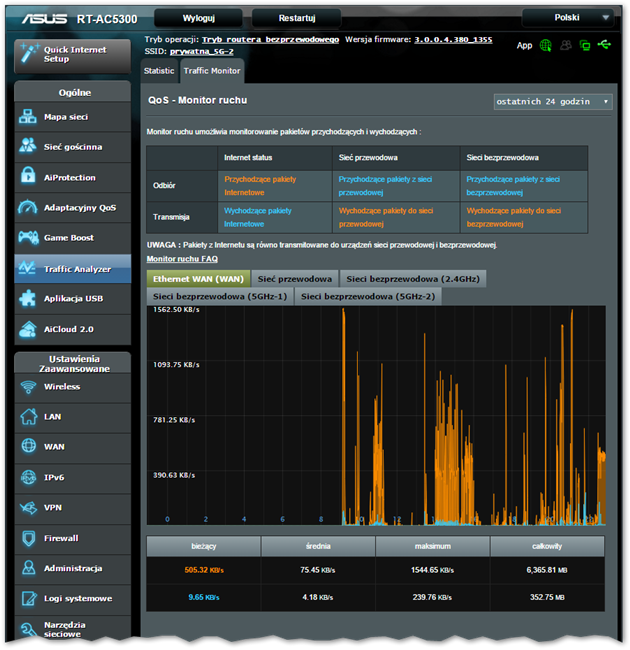The image size is (630, 650).
Task: Open Logi systemowe log icon
Action: click(29, 598)
